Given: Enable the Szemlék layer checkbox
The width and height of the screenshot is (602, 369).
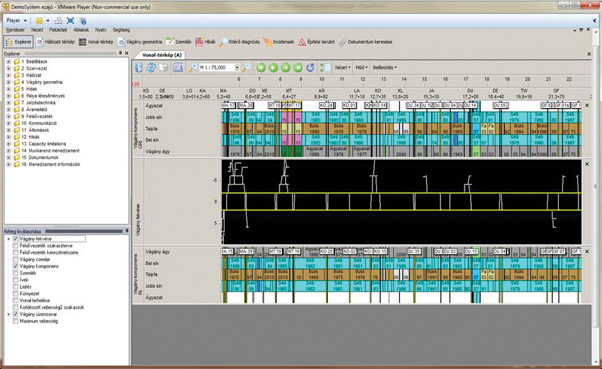Looking at the screenshot, I should [x=16, y=273].
